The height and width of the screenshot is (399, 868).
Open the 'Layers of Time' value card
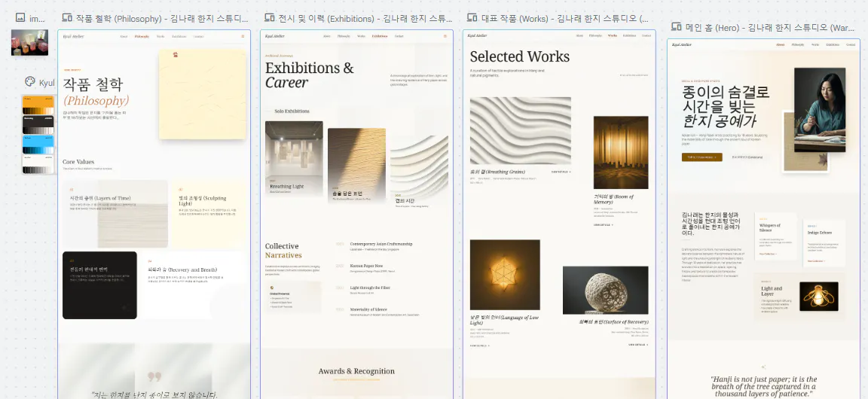click(x=115, y=214)
